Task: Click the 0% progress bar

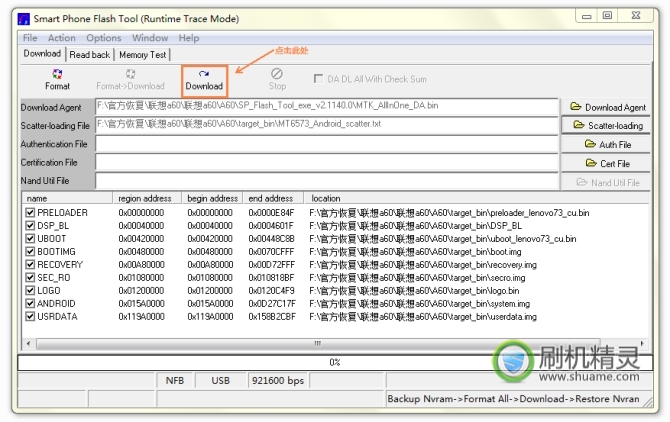Action: (x=334, y=362)
